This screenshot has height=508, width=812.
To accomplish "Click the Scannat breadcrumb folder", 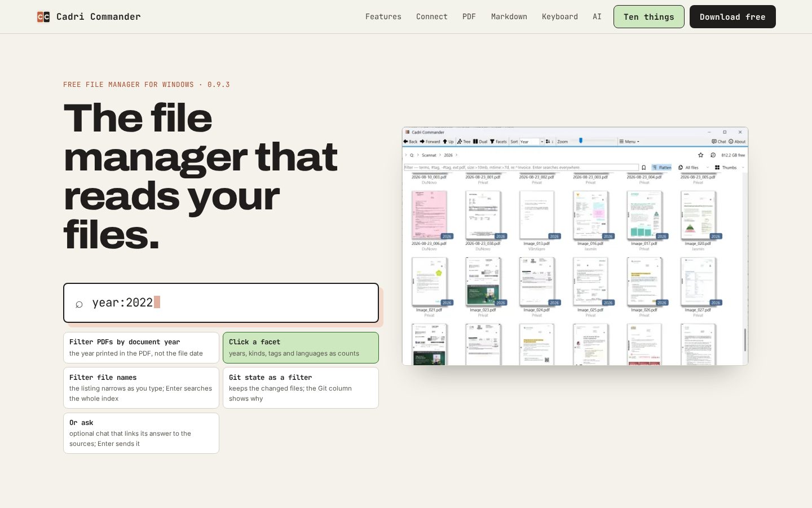I will pyautogui.click(x=429, y=155).
